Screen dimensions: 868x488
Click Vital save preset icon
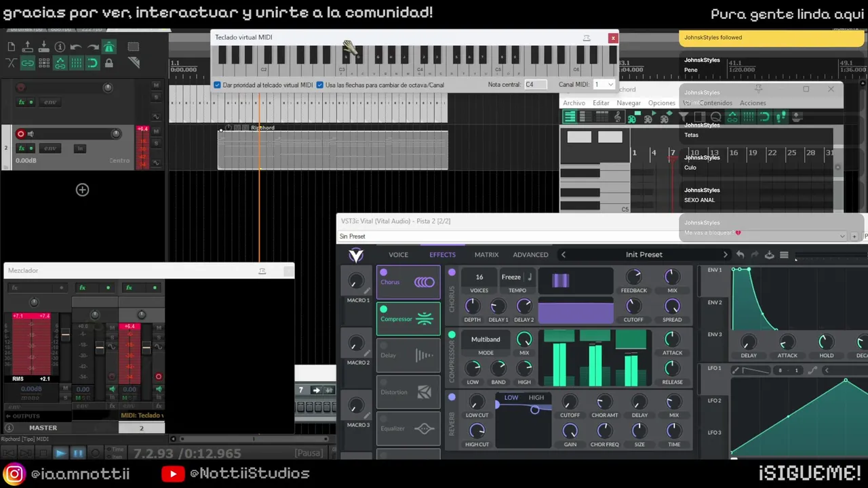click(769, 255)
